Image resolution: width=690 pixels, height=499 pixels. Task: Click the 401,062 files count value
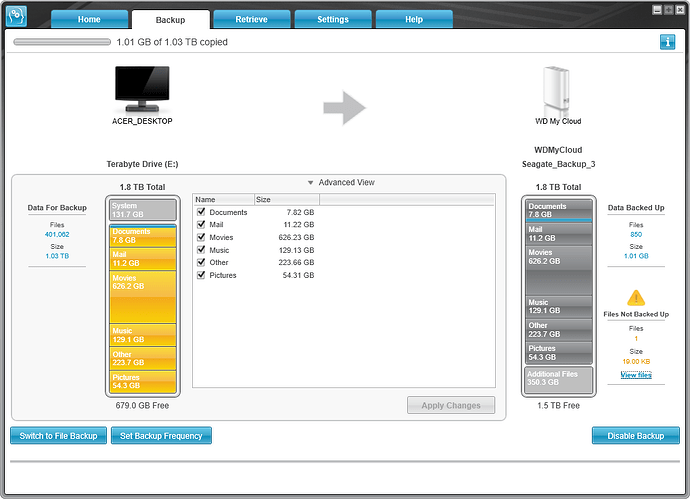coord(57,235)
